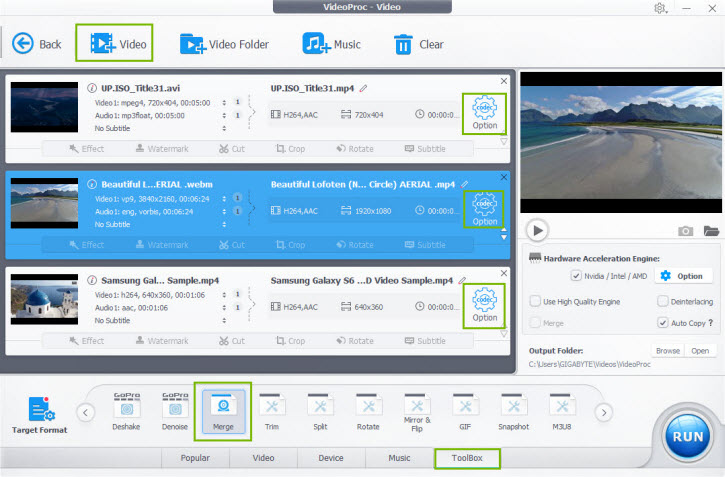The height and width of the screenshot is (477, 725).
Task: Select the Mirror & Flip tool
Action: tap(417, 412)
